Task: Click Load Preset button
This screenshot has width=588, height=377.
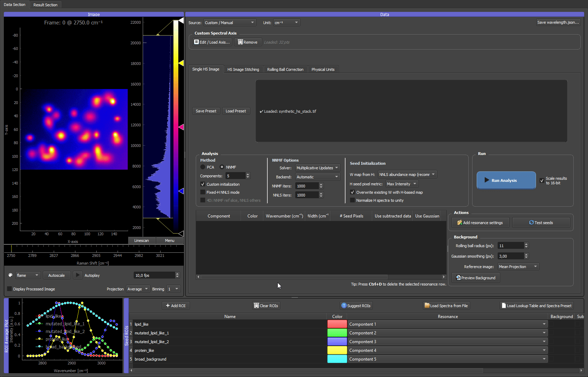Action: point(236,111)
